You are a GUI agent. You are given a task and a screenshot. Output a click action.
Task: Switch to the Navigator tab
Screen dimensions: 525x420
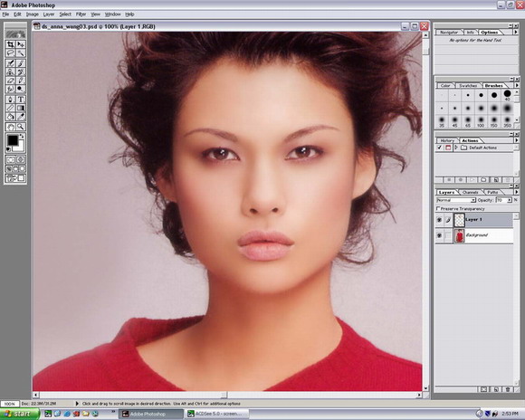449,33
